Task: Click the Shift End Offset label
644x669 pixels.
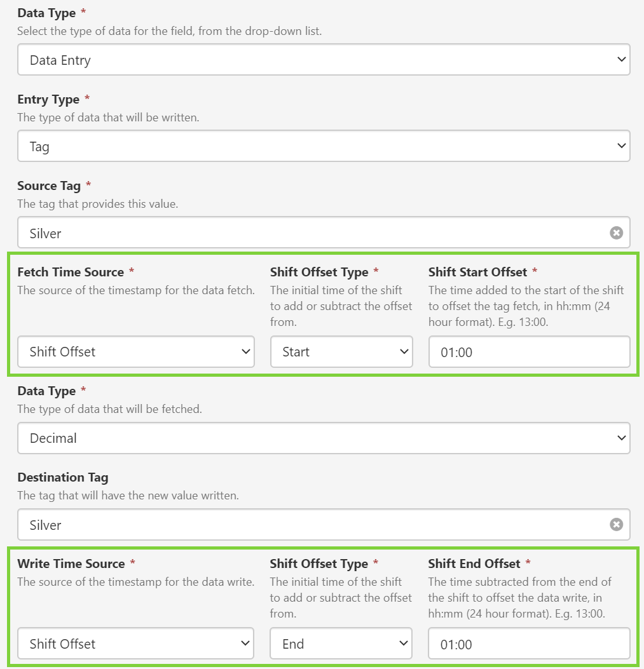Action: 474,564
